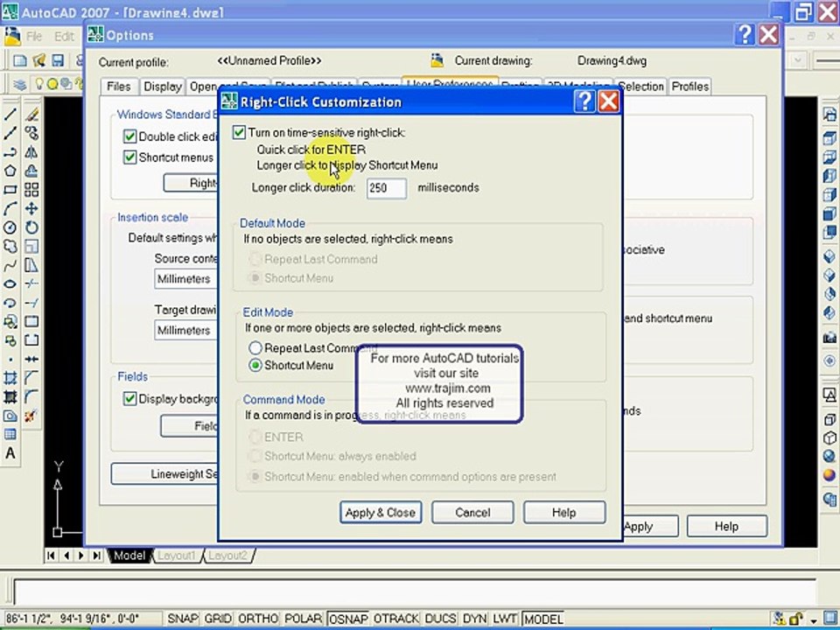Select the Rectangle tool
840x630 pixels.
(10, 190)
